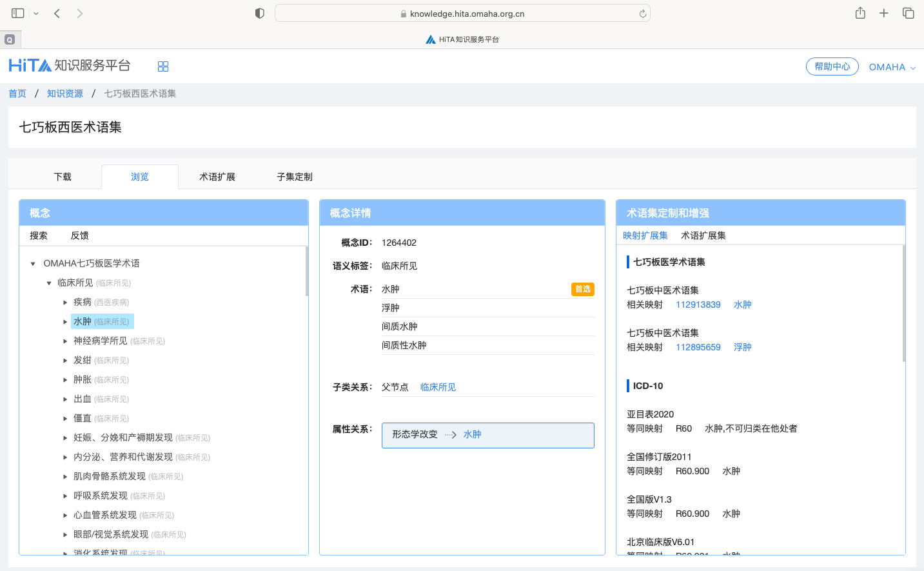Screen dimensions: 924x571
Task: Open the 临床所见 parent node link
Action: point(438,387)
